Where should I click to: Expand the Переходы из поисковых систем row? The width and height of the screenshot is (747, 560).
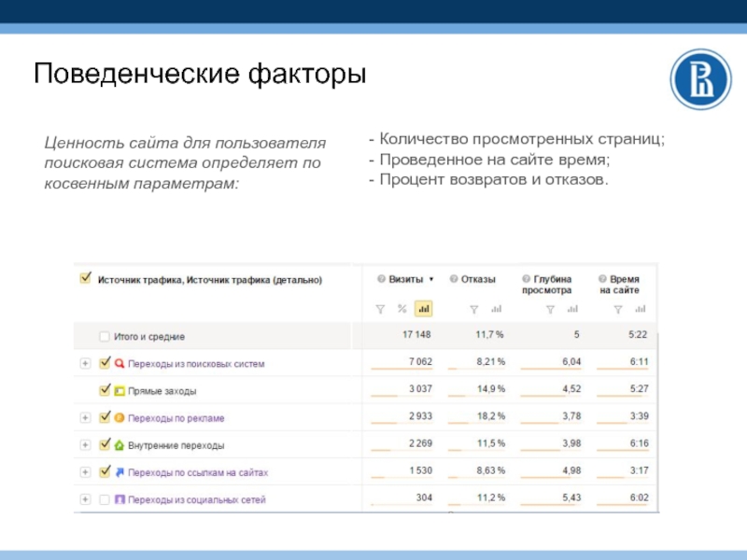[x=85, y=364]
